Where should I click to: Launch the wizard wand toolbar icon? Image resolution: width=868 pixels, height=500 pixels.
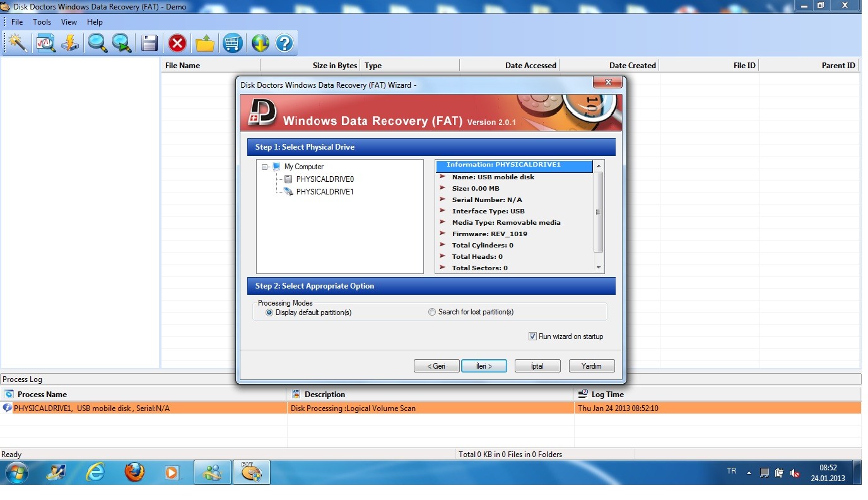coord(18,43)
